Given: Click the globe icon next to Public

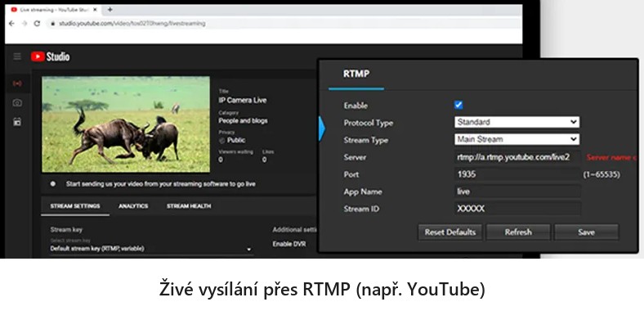Looking at the screenshot, I should point(222,140).
